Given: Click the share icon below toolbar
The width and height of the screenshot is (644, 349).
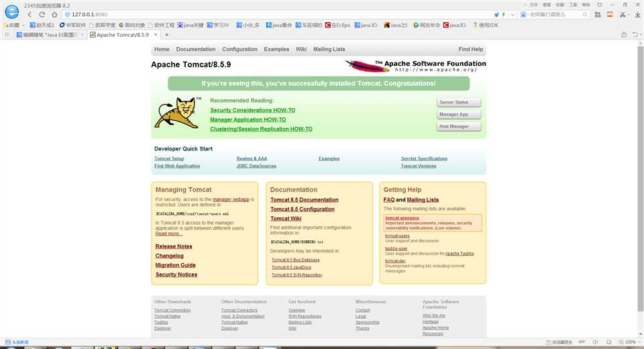Looking at the screenshot, I should click(624, 34).
